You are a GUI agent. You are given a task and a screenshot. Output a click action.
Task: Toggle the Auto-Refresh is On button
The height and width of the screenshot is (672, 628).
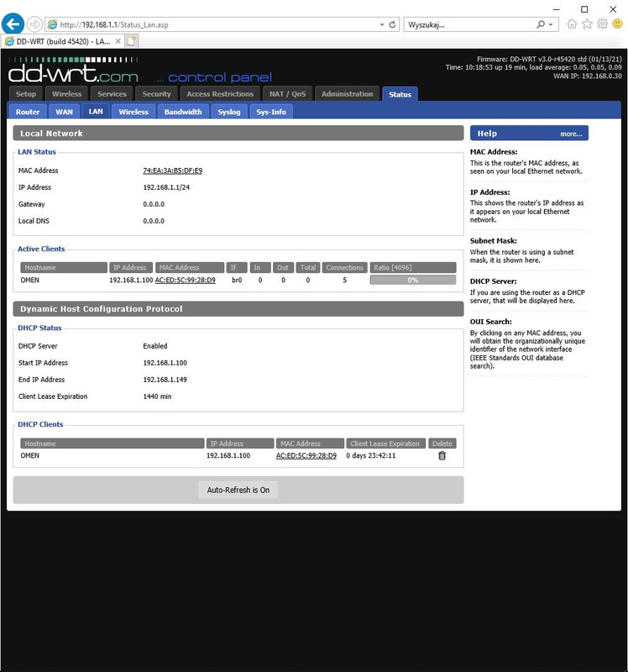click(238, 490)
